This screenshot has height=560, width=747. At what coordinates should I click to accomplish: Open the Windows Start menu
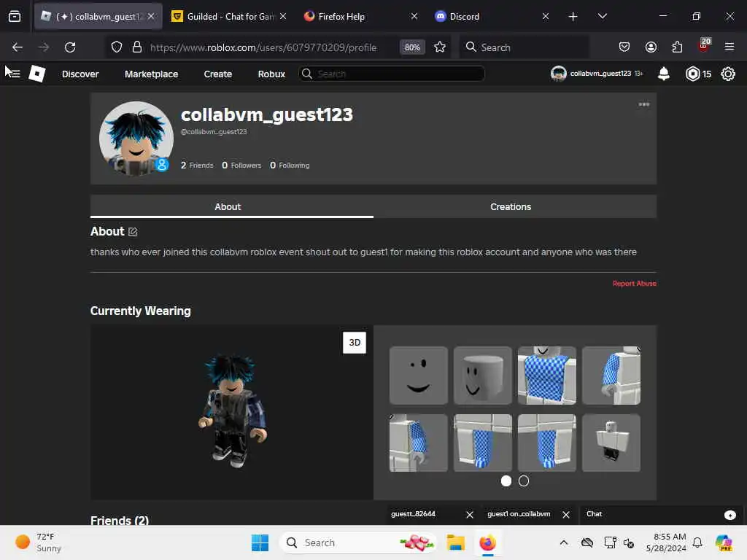[260, 542]
